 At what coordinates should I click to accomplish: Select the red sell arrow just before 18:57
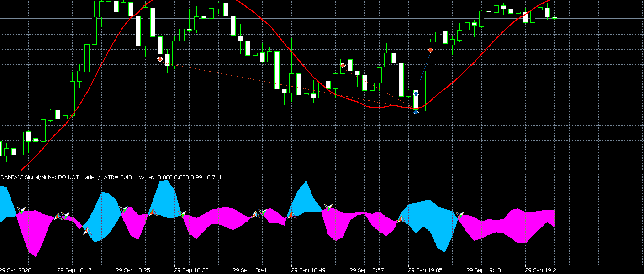pos(343,66)
